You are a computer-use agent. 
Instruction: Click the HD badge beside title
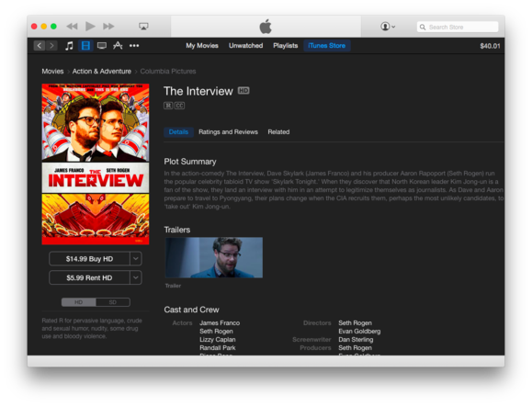pyautogui.click(x=243, y=91)
